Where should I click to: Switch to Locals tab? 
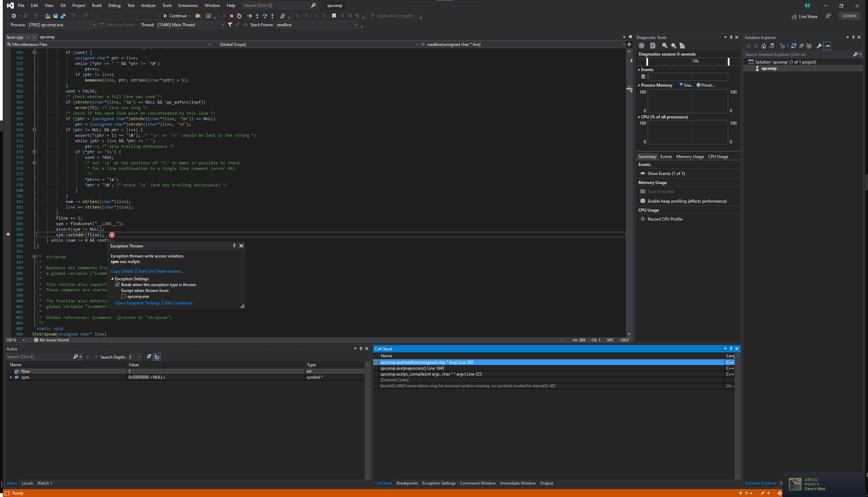(x=27, y=483)
